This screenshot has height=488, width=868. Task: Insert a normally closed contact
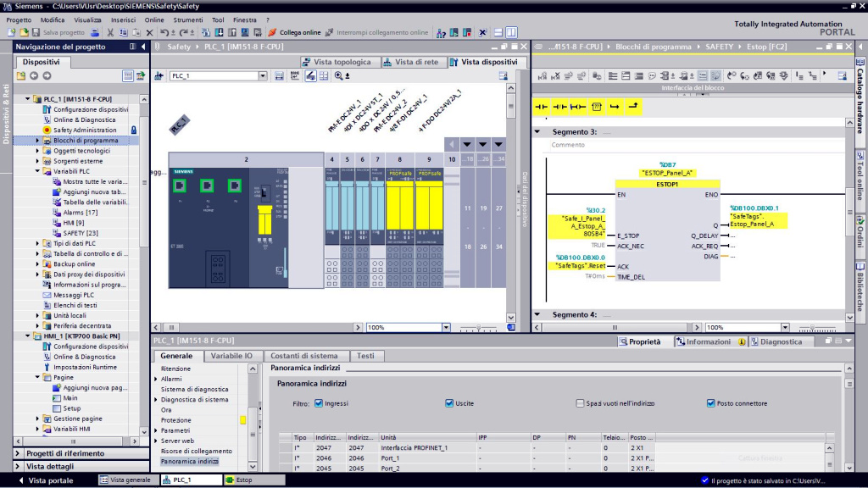[x=559, y=107]
